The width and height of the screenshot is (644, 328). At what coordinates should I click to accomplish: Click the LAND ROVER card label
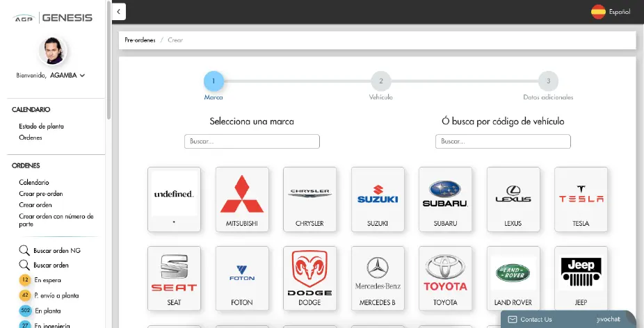click(x=513, y=302)
